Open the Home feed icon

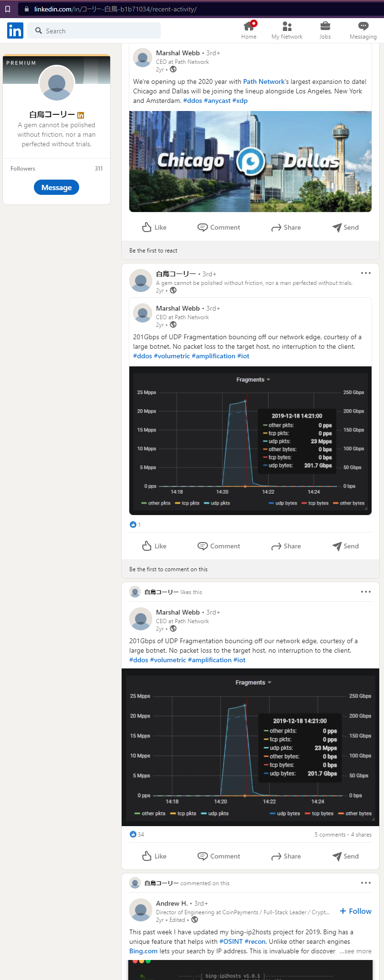tap(249, 27)
